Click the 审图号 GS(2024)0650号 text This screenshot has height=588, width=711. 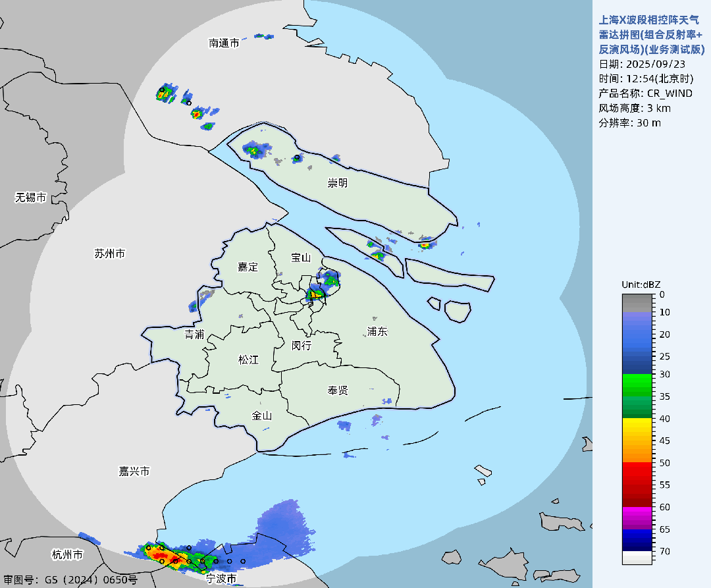(x=70, y=579)
